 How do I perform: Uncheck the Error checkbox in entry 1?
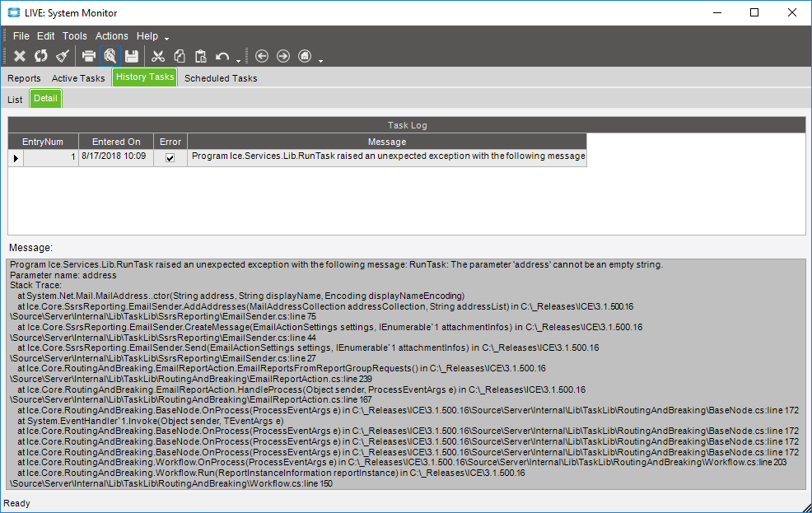tap(170, 158)
